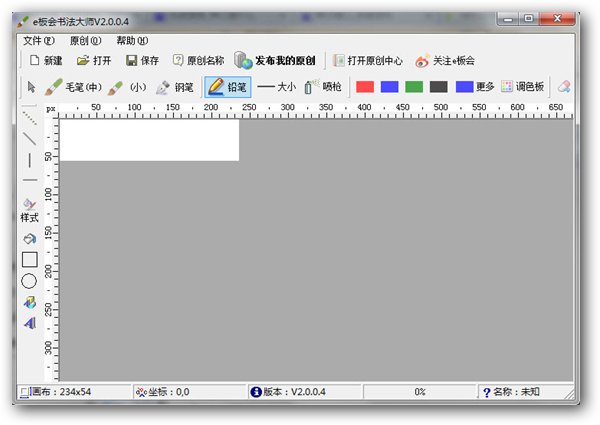Pick the green color swatch
The width and height of the screenshot is (600, 425).
[414, 87]
